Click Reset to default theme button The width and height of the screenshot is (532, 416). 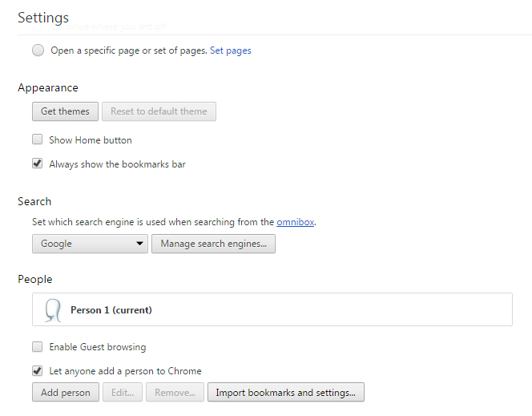pos(159,111)
